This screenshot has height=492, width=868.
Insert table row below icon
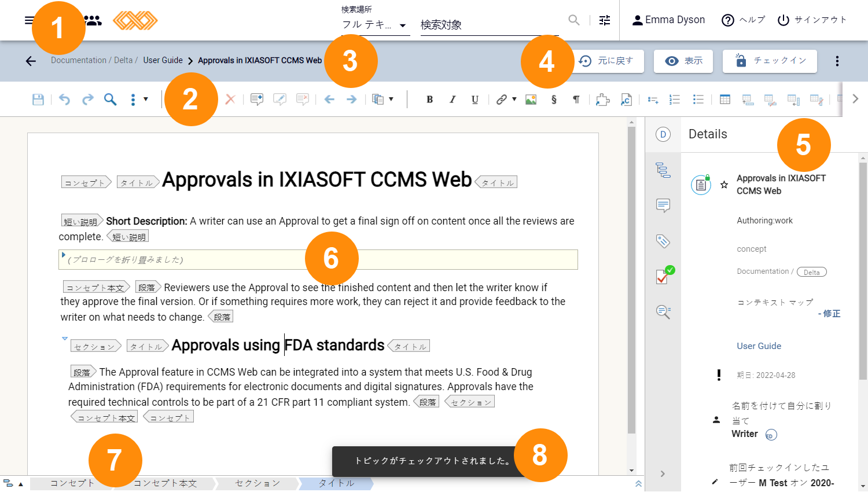tap(748, 100)
